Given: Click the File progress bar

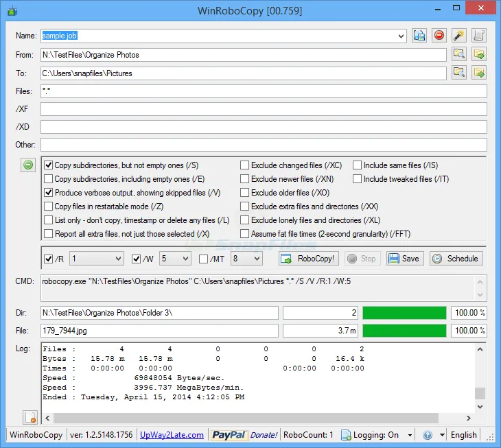Looking at the screenshot, I should click(x=404, y=331).
